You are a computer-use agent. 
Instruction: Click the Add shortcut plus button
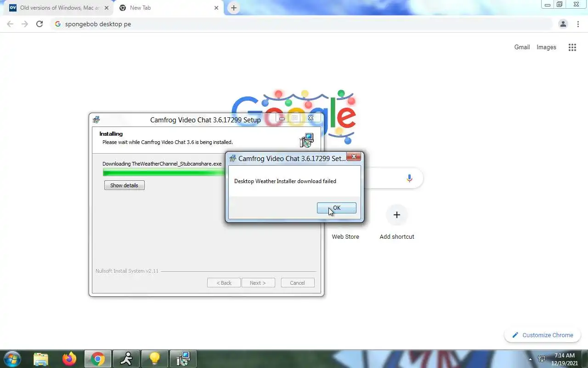pyautogui.click(x=397, y=215)
